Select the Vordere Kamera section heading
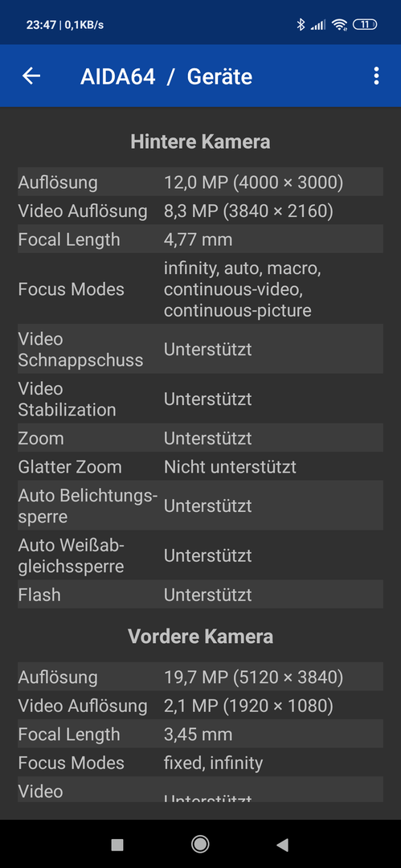The width and height of the screenshot is (401, 868). (201, 637)
